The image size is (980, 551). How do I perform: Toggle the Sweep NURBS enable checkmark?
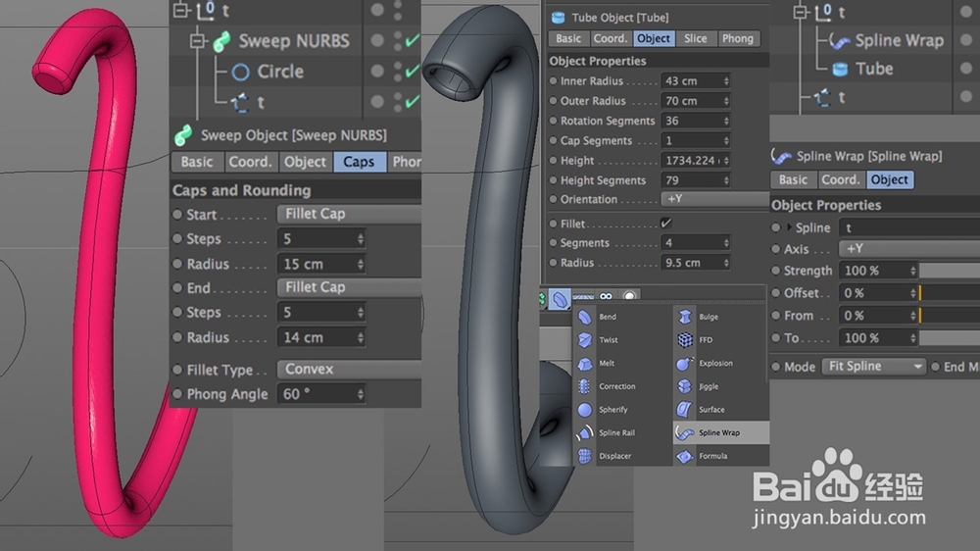[x=412, y=41]
